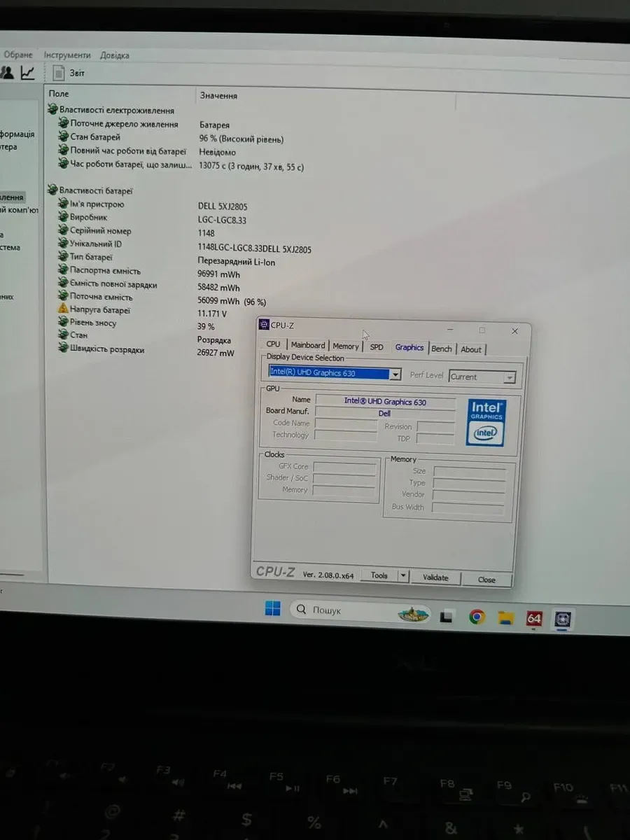630x840 pixels.
Task: Open the graph chart toolbar icon
Action: 28,72
